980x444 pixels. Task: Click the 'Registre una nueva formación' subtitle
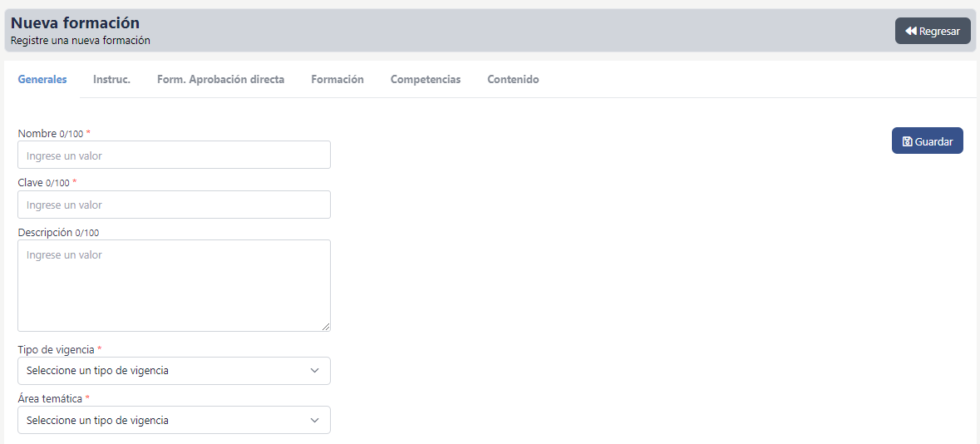point(81,41)
